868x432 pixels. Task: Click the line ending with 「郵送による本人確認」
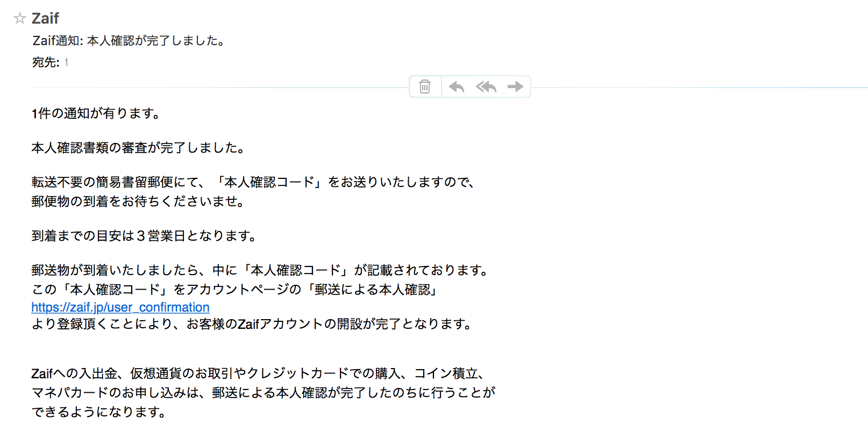click(234, 290)
